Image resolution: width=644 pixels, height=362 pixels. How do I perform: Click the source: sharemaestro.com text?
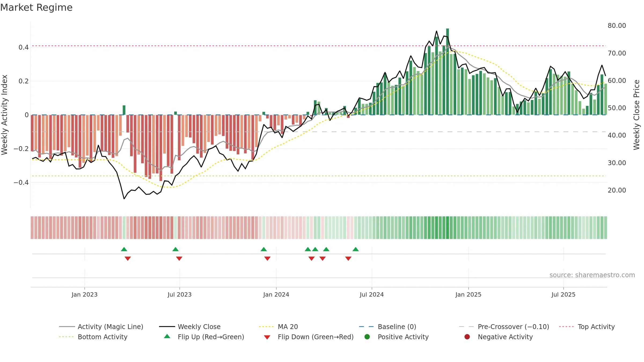pyautogui.click(x=592, y=275)
